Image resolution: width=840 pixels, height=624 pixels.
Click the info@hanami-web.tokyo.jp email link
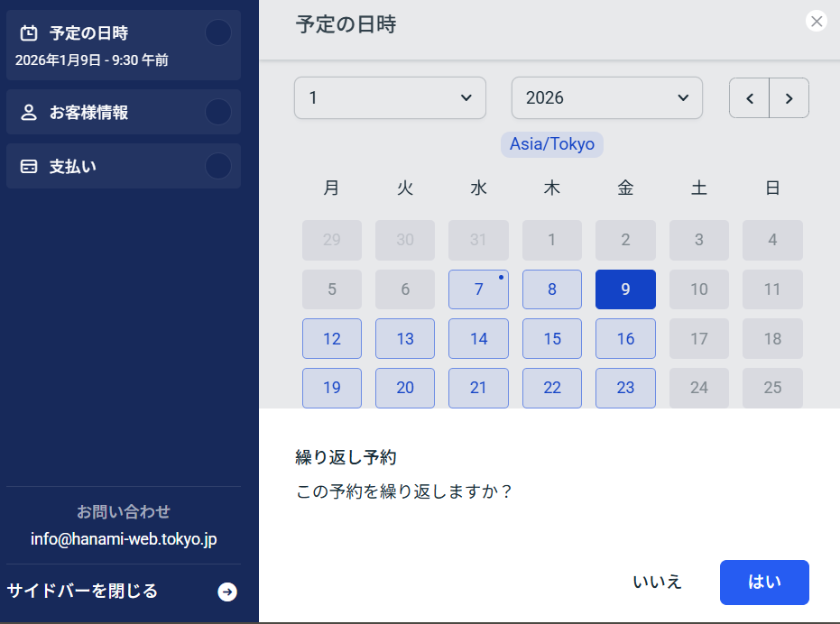coord(124,539)
